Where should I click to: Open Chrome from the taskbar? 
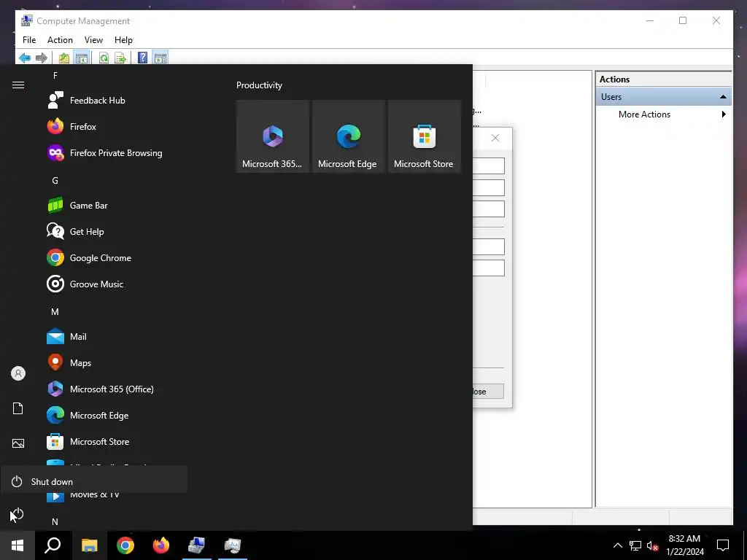125,545
